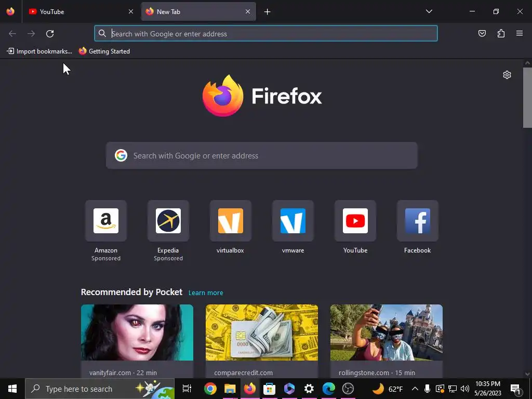Select the New Tab tab
This screenshot has width=532, height=399.
click(198, 11)
